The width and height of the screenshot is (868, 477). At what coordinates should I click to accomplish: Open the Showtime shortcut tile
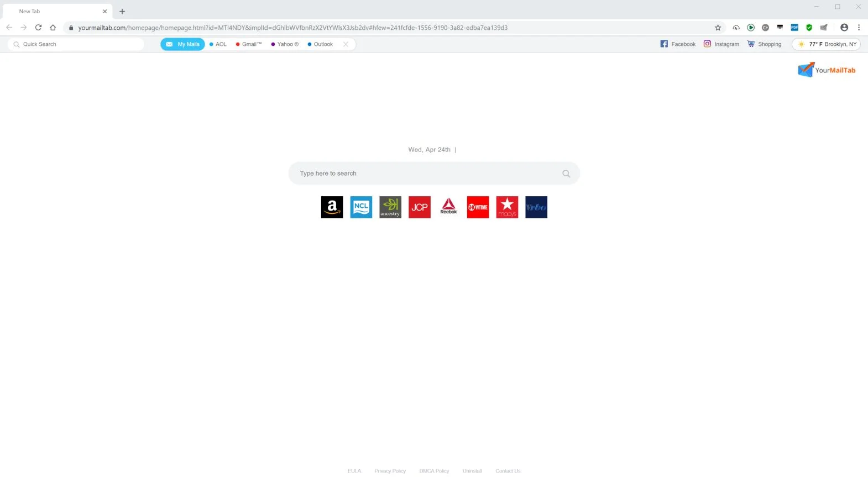coord(478,207)
